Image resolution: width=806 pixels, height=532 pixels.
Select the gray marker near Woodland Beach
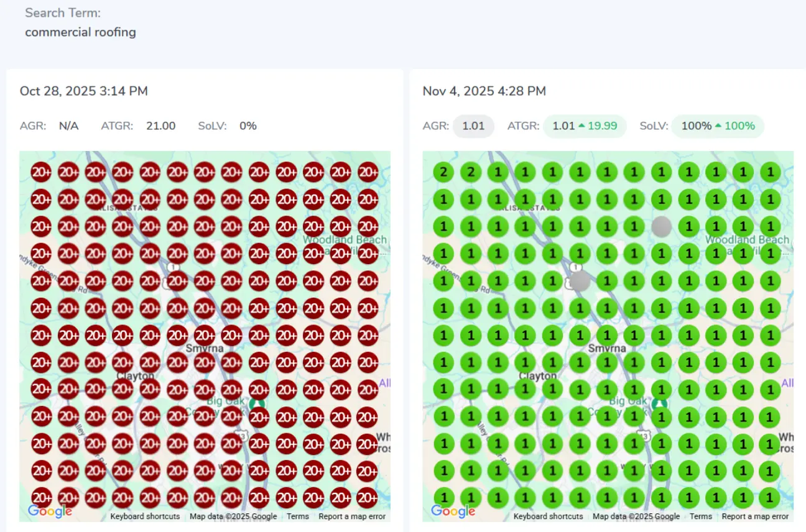tap(661, 226)
